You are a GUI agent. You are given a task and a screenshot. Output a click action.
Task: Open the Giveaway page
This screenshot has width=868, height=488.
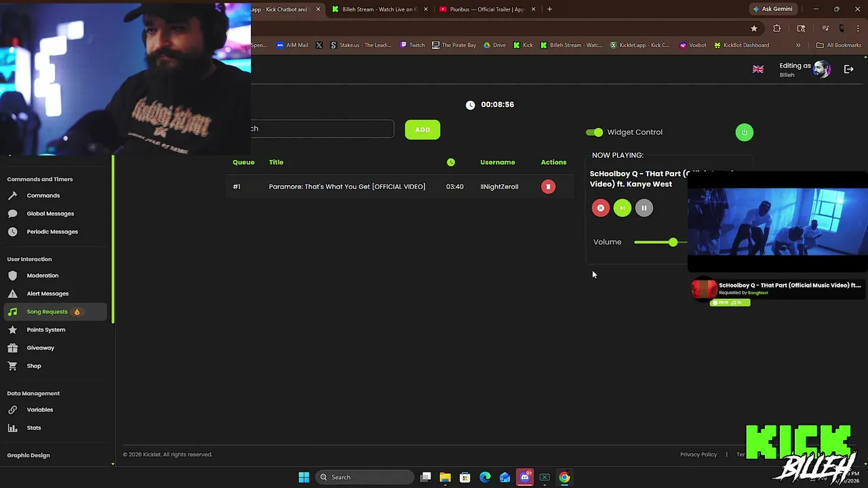click(x=40, y=348)
